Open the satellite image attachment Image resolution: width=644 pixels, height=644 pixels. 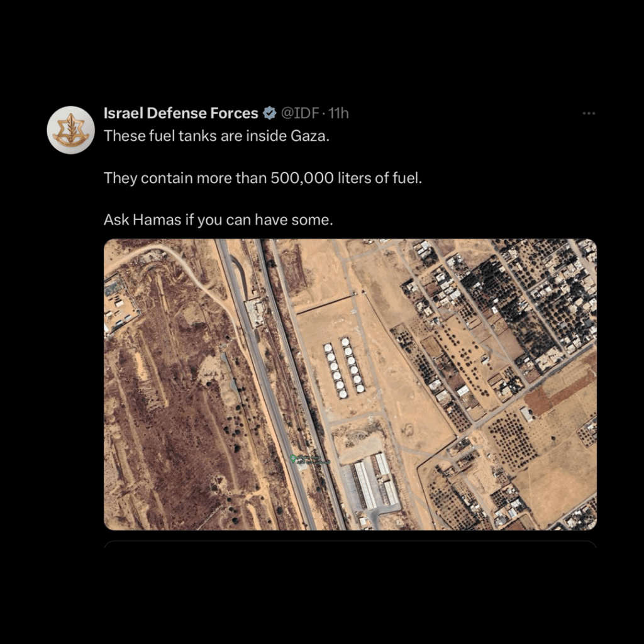point(350,384)
